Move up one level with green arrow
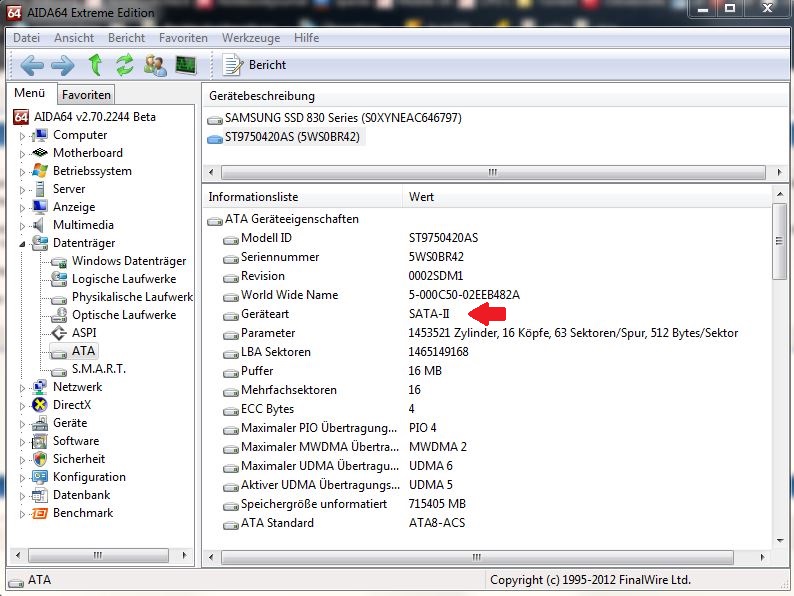The width and height of the screenshot is (794, 596). click(x=95, y=65)
